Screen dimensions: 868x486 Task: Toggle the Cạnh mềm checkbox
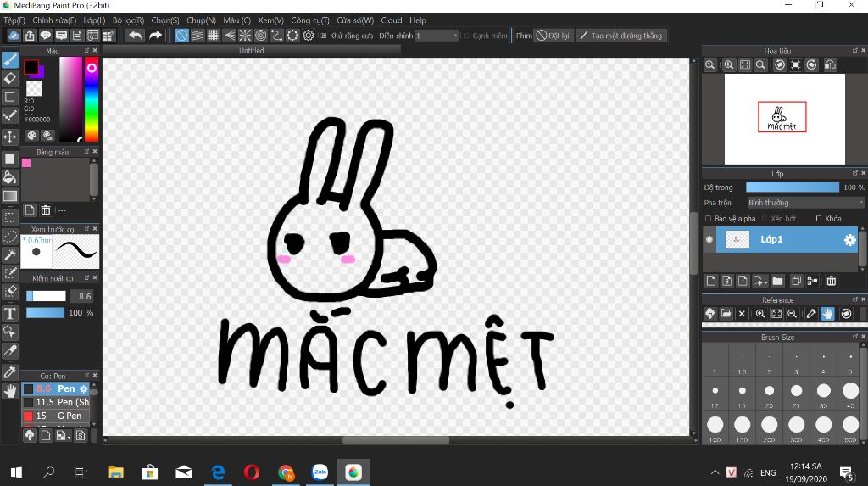tap(466, 36)
